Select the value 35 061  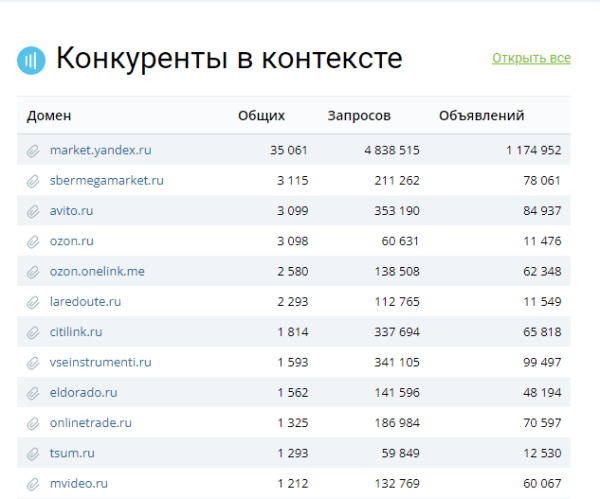click(289, 150)
